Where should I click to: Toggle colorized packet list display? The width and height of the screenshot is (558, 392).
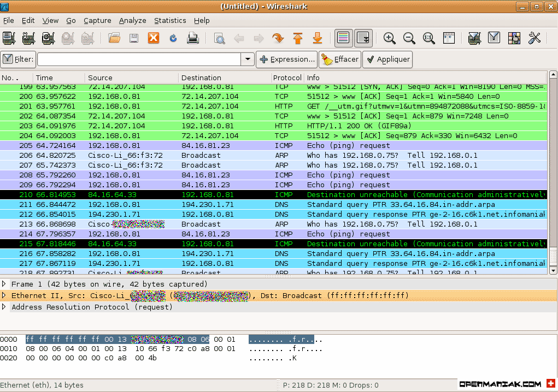pyautogui.click(x=342, y=38)
